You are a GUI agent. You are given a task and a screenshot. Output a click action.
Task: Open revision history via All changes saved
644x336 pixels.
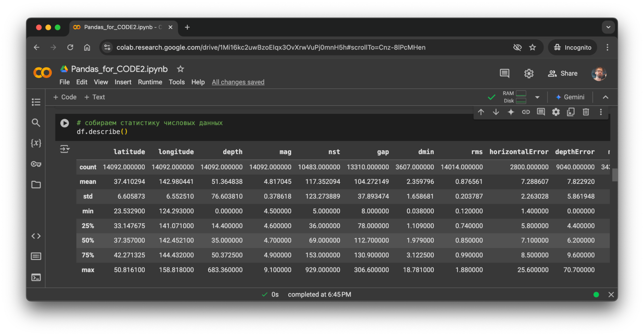click(x=238, y=82)
